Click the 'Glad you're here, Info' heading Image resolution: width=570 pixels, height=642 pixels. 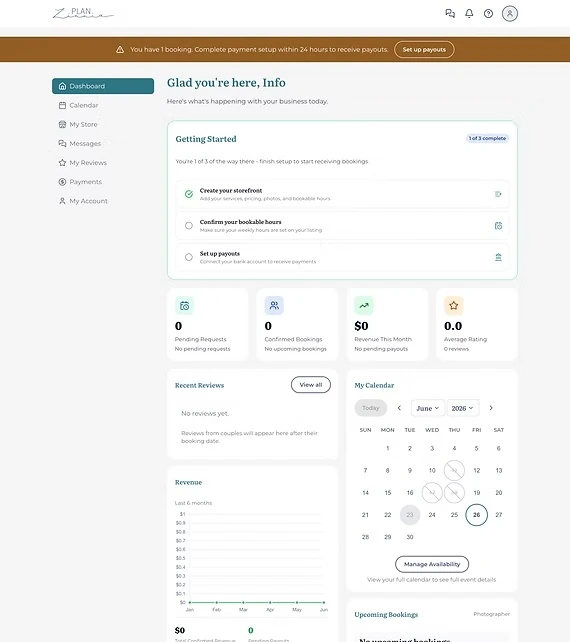[x=226, y=83]
